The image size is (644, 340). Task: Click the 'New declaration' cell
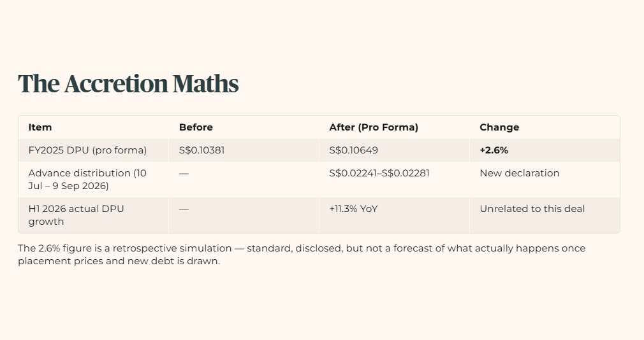point(519,173)
